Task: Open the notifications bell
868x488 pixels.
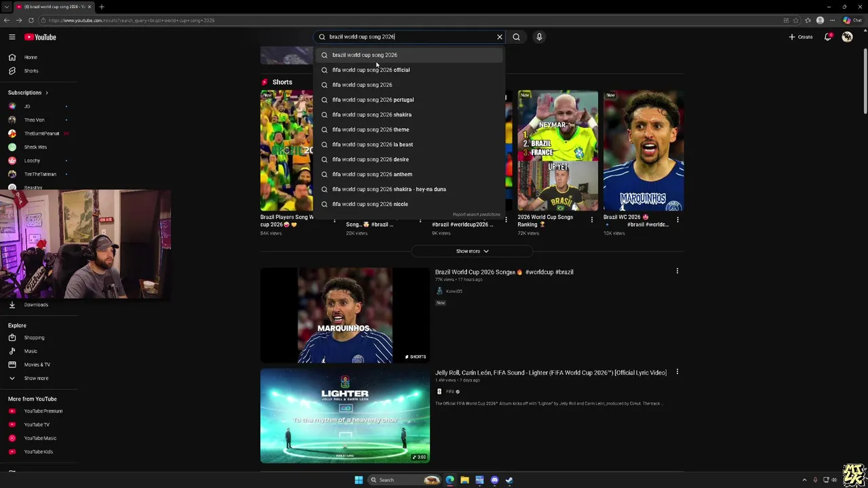Action: [x=827, y=37]
